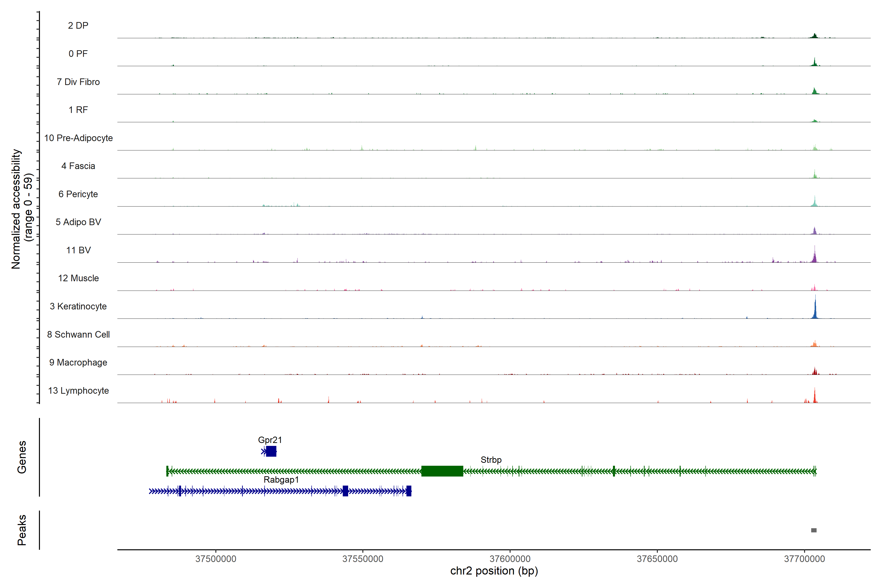Click the 8 Schwann Cell track label
The height and width of the screenshot is (588, 882).
tap(78, 334)
